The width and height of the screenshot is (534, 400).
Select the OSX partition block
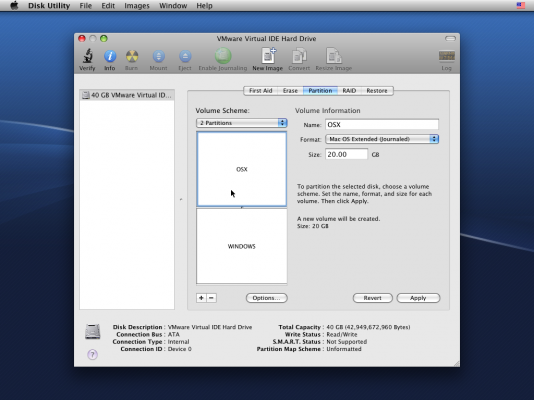point(241,169)
